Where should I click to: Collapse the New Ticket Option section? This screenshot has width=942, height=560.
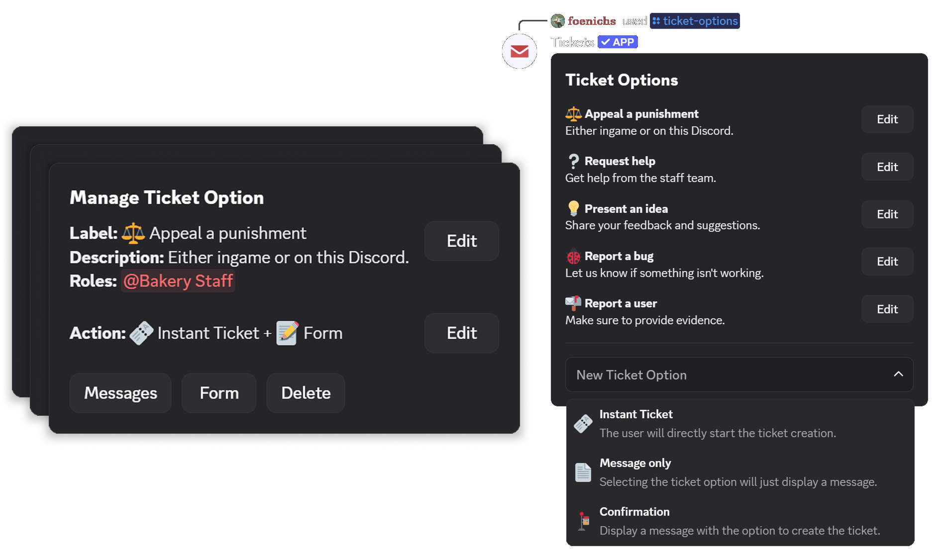(898, 374)
